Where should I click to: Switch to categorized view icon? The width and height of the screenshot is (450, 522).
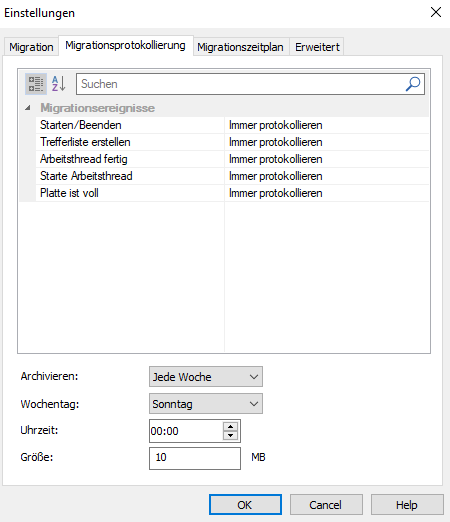(36, 84)
